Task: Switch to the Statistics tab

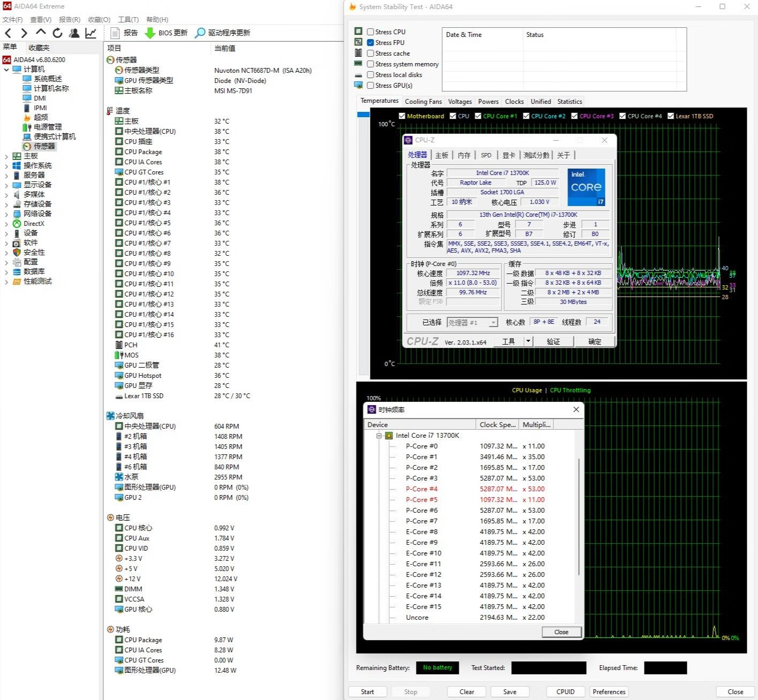Action: (570, 101)
